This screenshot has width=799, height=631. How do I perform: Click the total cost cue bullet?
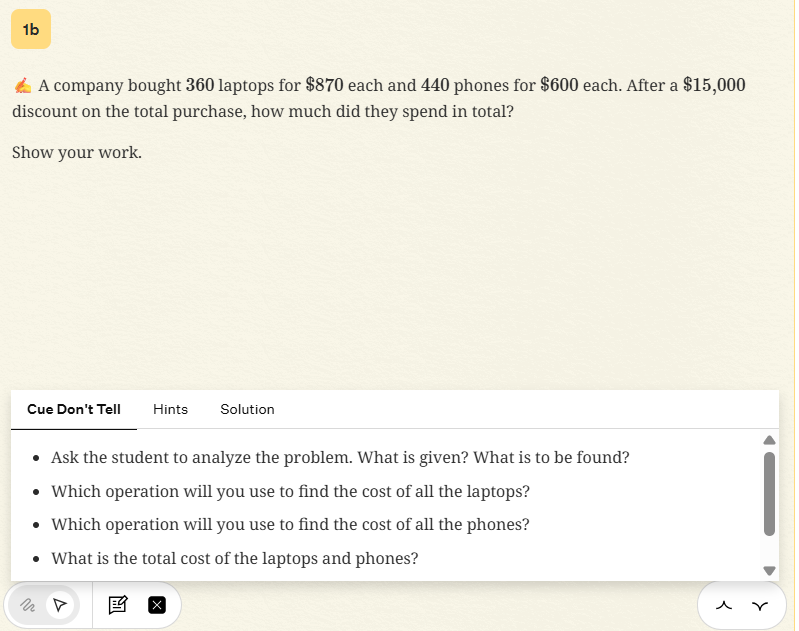click(234, 558)
